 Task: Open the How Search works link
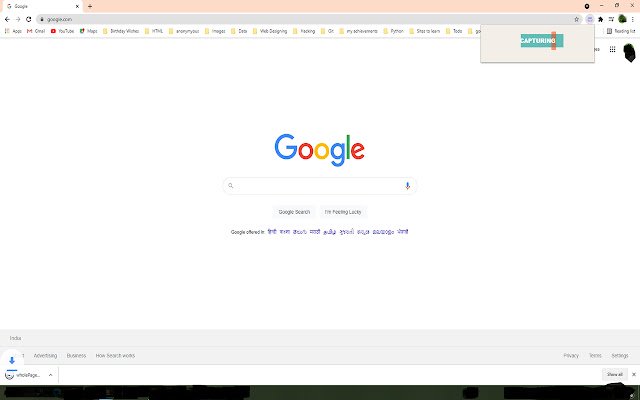pyautogui.click(x=115, y=356)
